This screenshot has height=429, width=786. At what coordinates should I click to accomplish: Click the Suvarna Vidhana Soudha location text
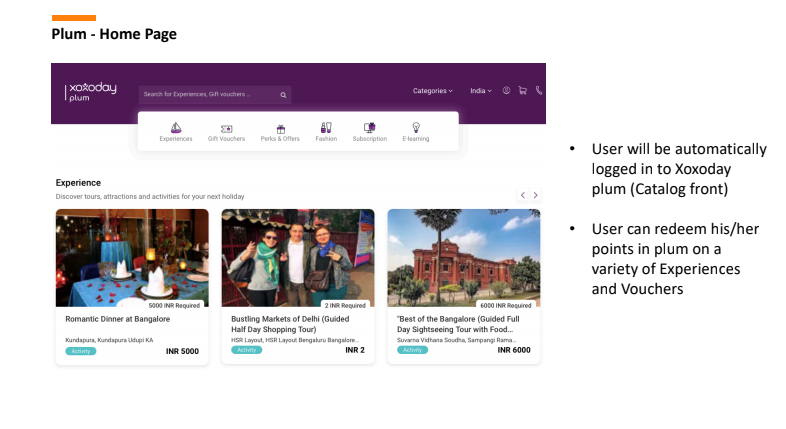point(457,340)
